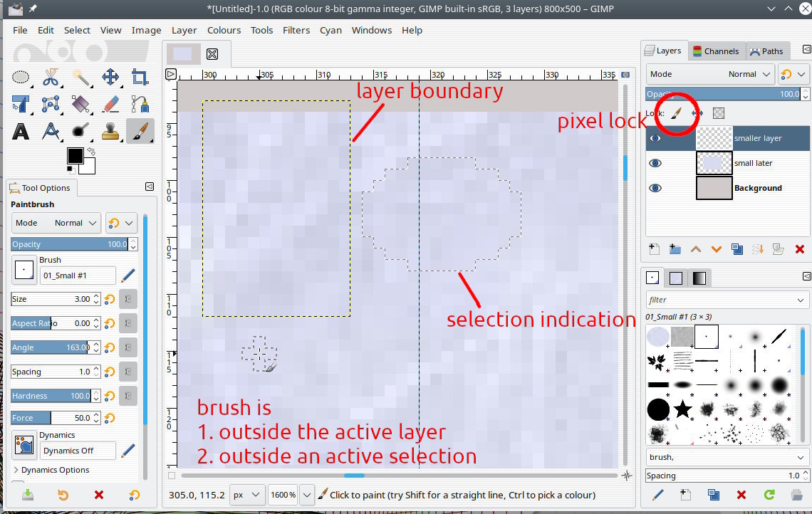Viewport: 812px width, 514px height.
Task: Reset Hardness to default value
Action: coord(110,396)
